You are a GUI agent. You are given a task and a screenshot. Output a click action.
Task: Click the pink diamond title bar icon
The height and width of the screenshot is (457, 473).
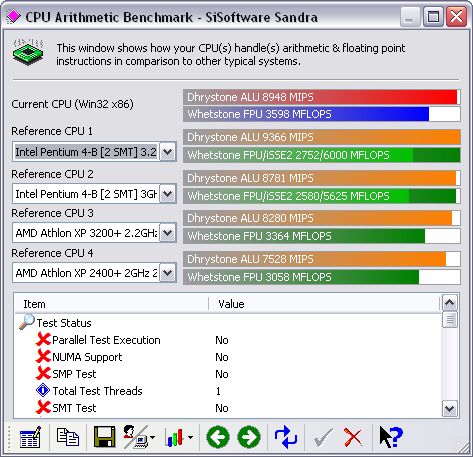click(13, 16)
